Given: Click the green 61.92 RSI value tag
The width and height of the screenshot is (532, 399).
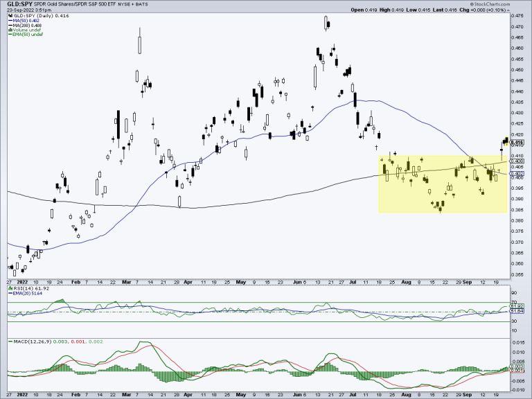Looking at the screenshot, I should click(x=517, y=306).
